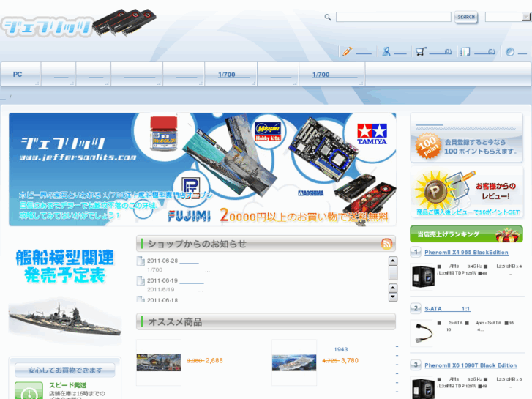This screenshot has height=399, width=532.
Task: Click the document icon beside 2011-06-19
Action: pos(141,280)
